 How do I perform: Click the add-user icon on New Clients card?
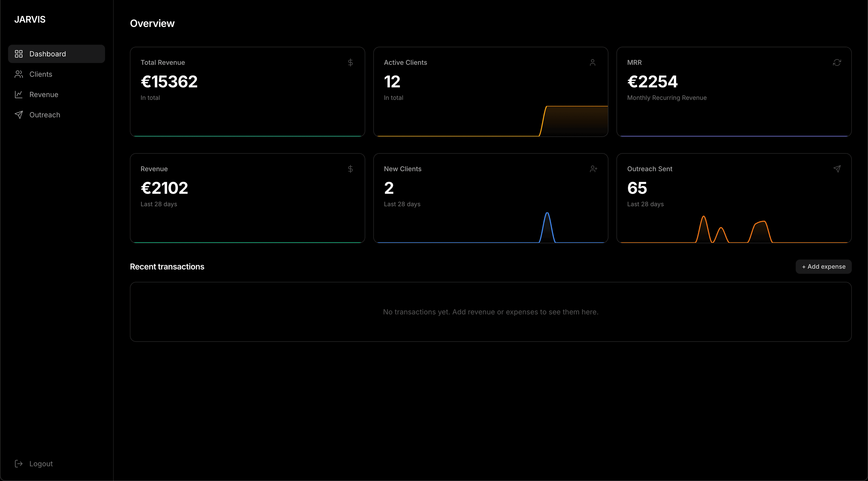593,168
